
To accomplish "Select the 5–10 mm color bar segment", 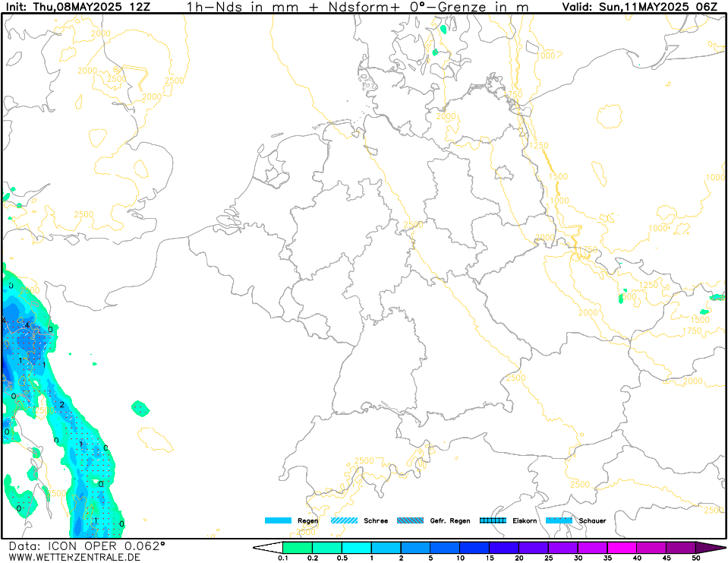I will 446,548.
